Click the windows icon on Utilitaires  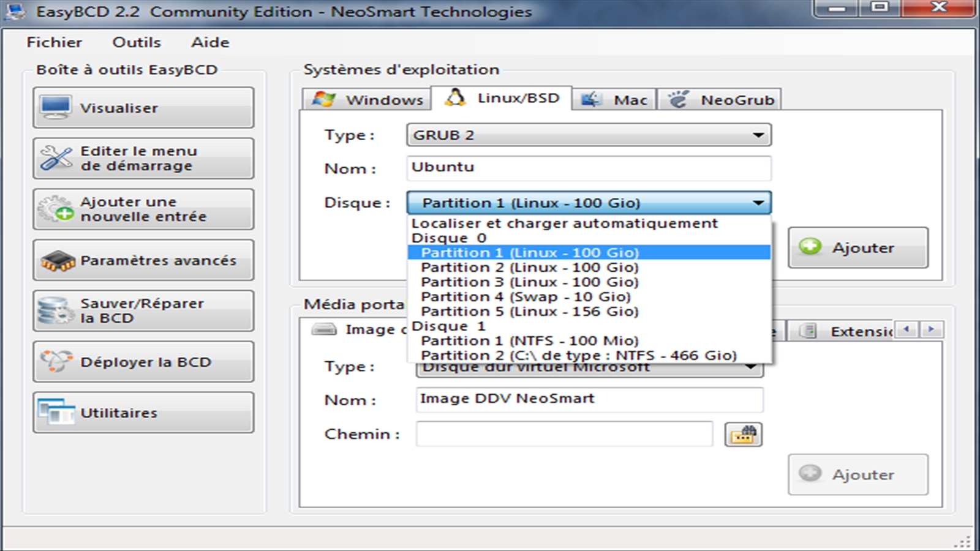[56, 411]
